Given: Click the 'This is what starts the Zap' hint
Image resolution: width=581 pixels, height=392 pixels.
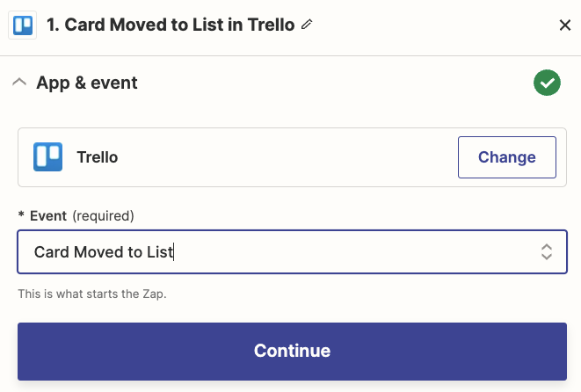Looking at the screenshot, I should coord(92,294).
